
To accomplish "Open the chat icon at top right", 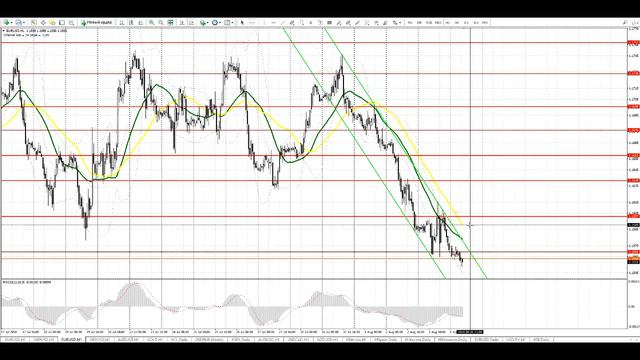I will pyautogui.click(x=635, y=22).
